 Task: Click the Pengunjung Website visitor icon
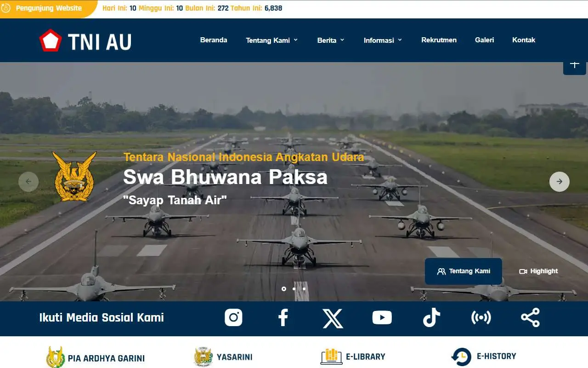6,8
